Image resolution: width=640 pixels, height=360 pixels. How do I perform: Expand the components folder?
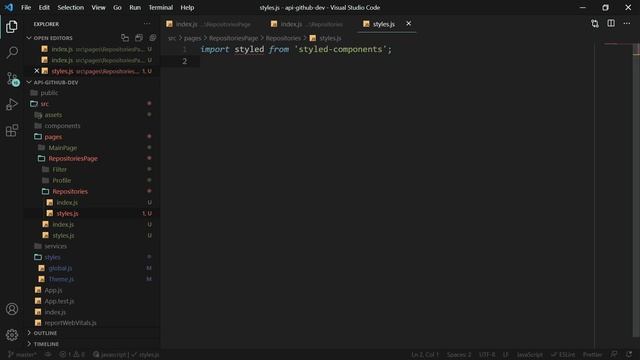[62, 126]
